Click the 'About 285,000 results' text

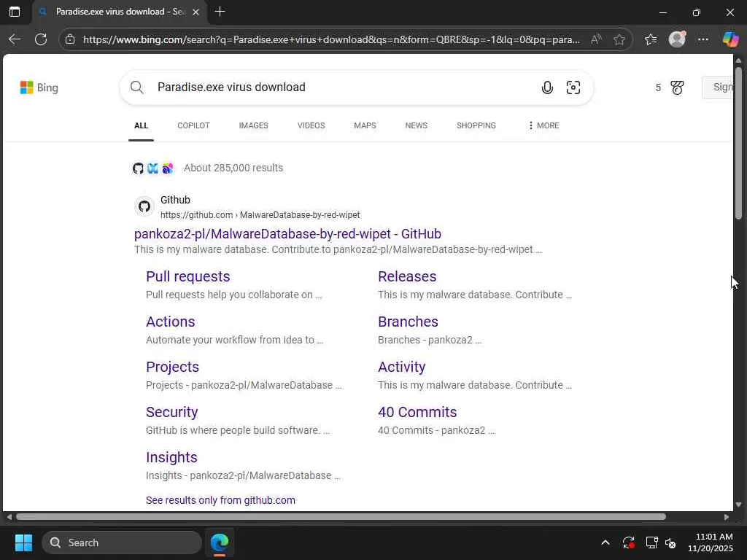pos(233,168)
